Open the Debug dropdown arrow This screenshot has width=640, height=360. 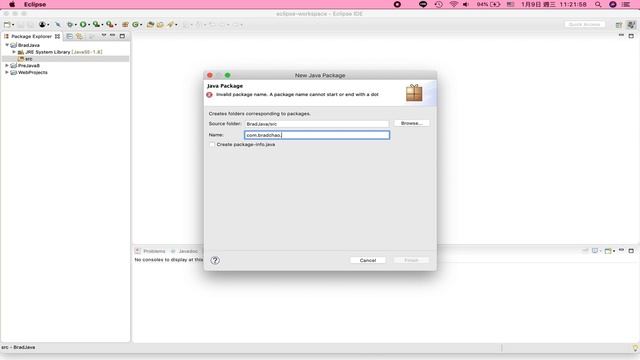[76, 25]
